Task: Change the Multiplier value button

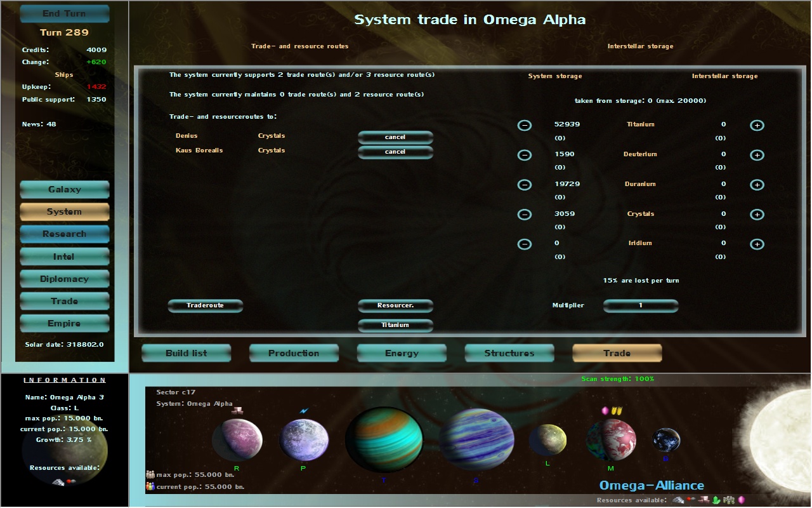Action: pos(640,305)
